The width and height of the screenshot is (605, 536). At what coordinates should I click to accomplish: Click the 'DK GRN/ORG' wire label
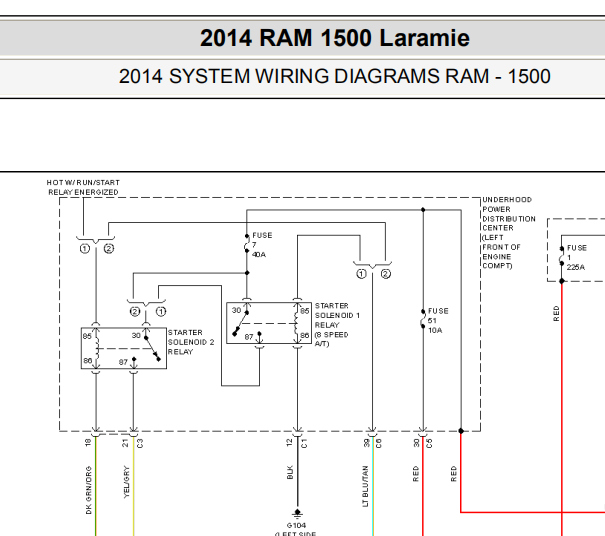point(89,490)
